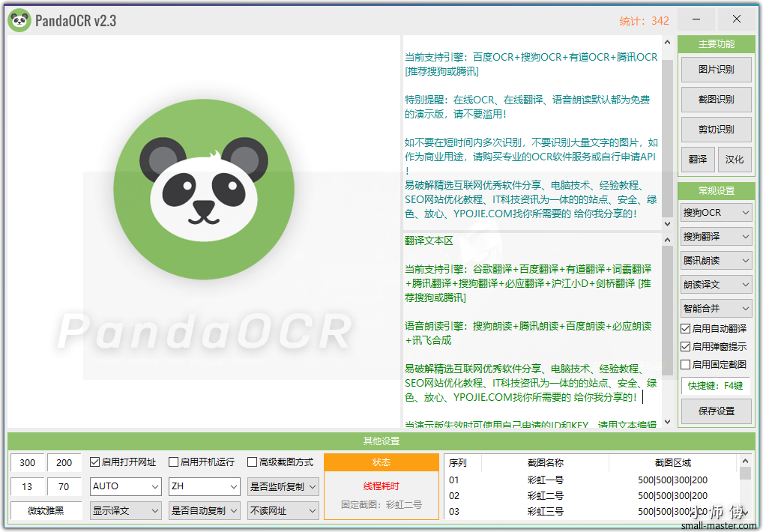Click the input field containing 300

pyautogui.click(x=27, y=462)
